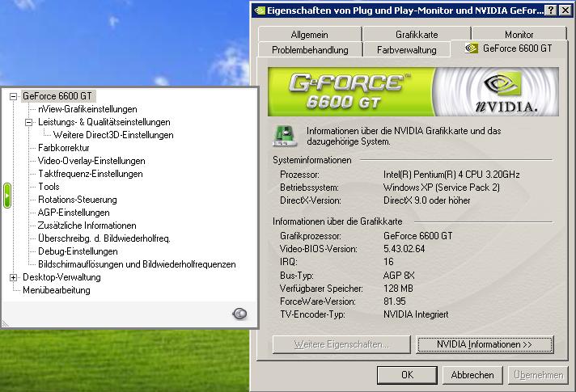The height and width of the screenshot is (392, 576).
Task: Confirm with the OK button
Action: click(407, 375)
